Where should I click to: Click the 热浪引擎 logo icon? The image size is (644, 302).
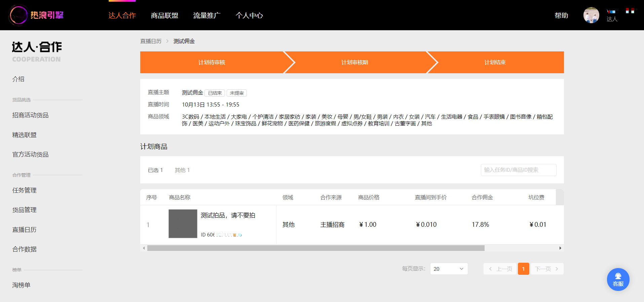coord(18,15)
